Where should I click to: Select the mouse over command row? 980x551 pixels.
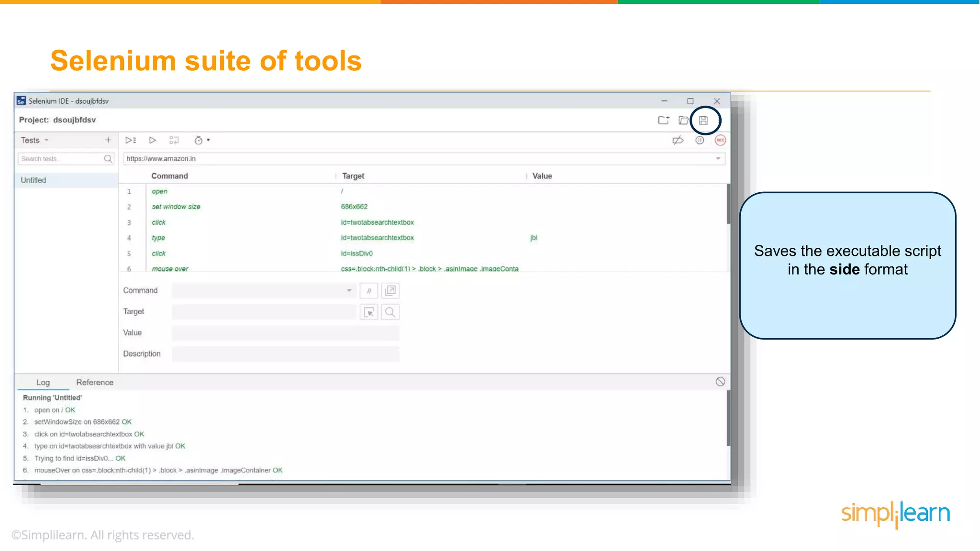tap(423, 268)
